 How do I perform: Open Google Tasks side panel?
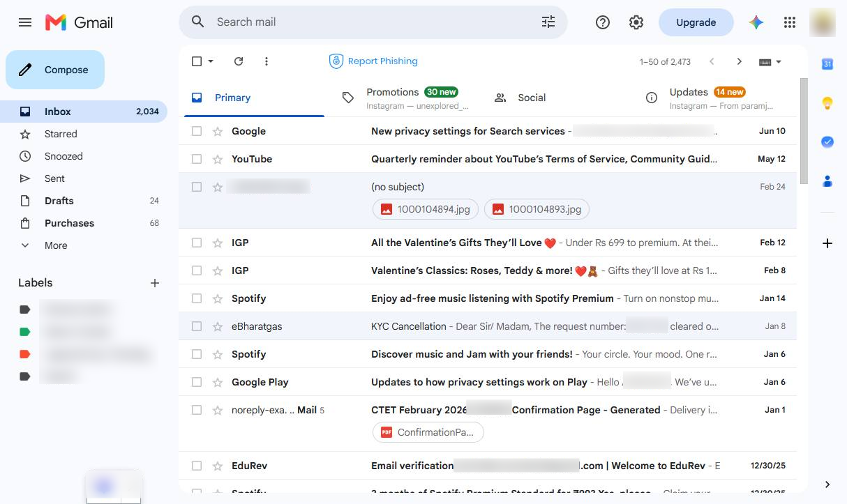coord(827,142)
